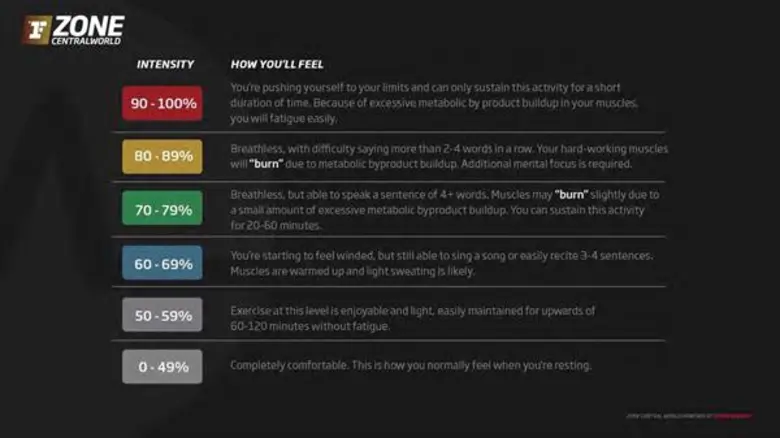Click the ZONE title text
This screenshot has height=438, width=780.
tap(90, 24)
